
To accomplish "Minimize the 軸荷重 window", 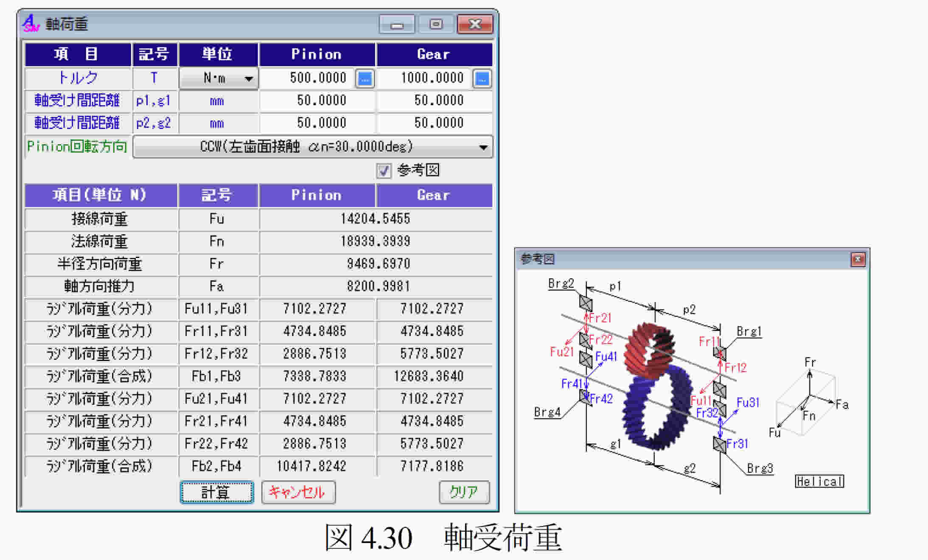I will click(397, 24).
